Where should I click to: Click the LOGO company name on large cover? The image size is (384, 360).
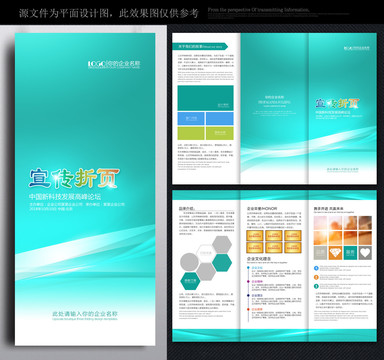(x=114, y=64)
